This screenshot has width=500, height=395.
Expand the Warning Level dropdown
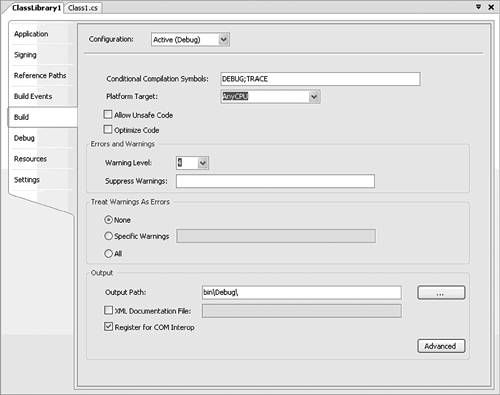point(203,163)
